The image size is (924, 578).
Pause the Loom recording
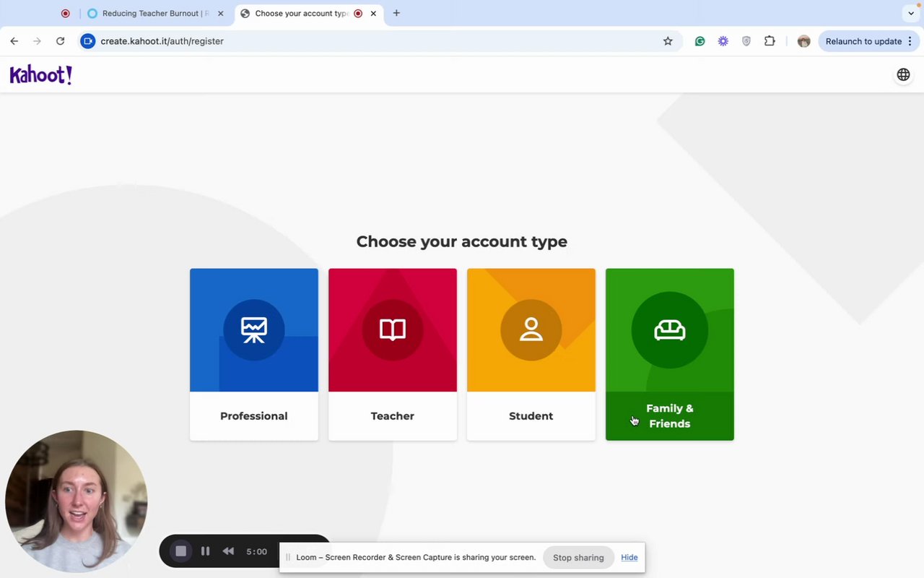point(205,551)
